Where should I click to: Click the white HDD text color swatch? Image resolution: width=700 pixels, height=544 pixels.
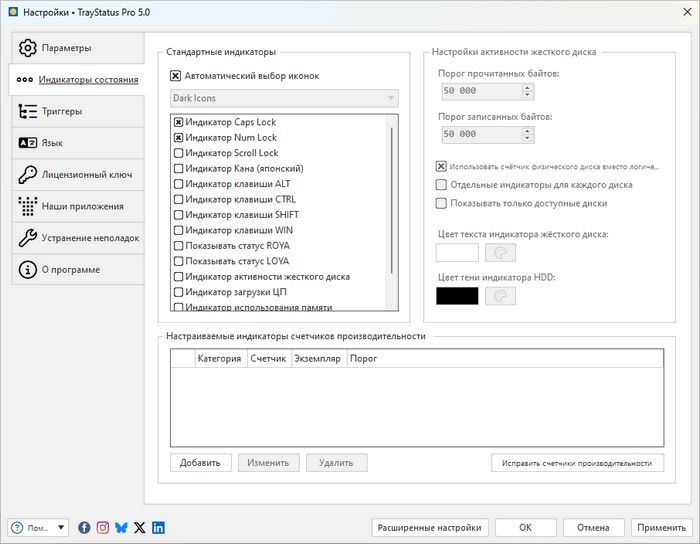(x=457, y=253)
